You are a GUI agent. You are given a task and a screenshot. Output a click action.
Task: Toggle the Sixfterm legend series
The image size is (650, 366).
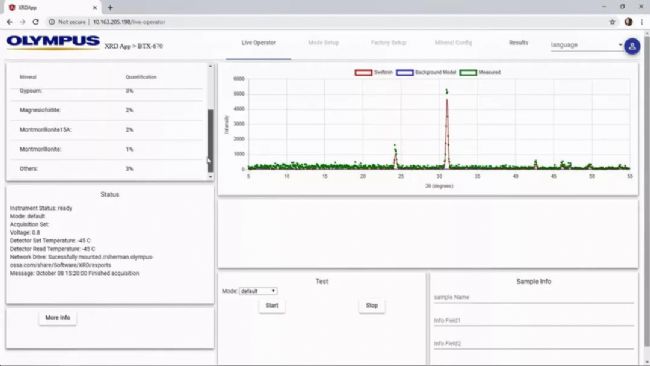coord(374,72)
